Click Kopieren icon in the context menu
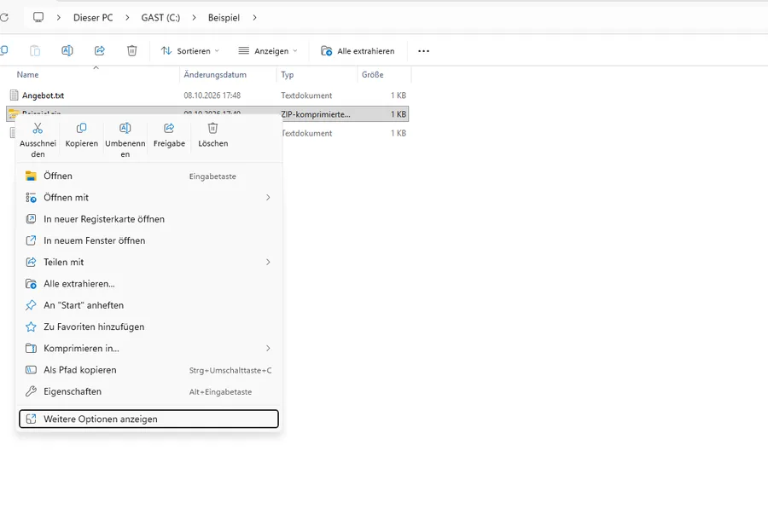 (81, 128)
